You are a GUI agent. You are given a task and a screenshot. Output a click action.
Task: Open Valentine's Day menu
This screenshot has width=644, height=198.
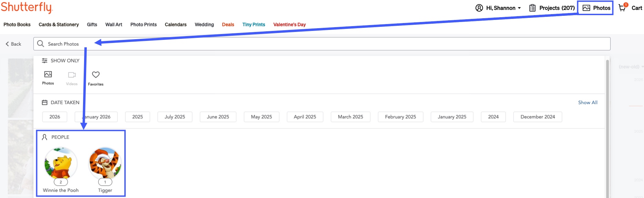click(x=289, y=24)
